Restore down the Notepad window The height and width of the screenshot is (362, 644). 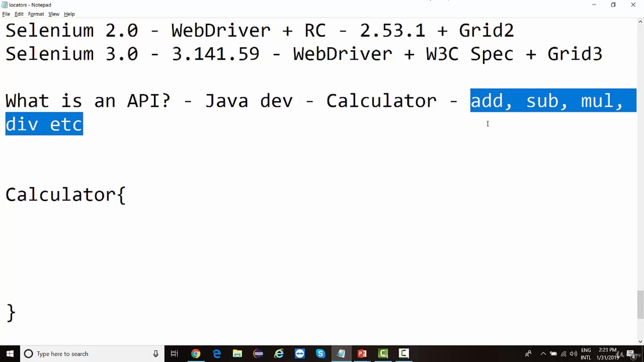point(613,5)
